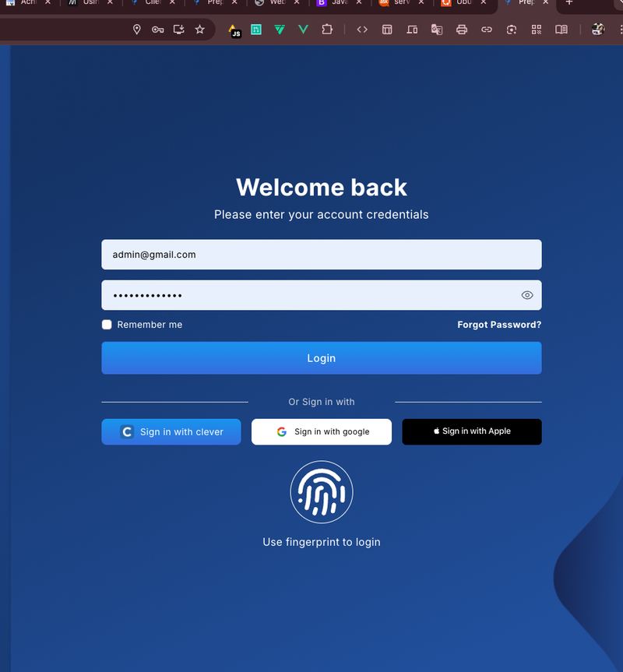The width and height of the screenshot is (623, 672).
Task: Enable the Remember me checkbox
Action: pos(107,325)
